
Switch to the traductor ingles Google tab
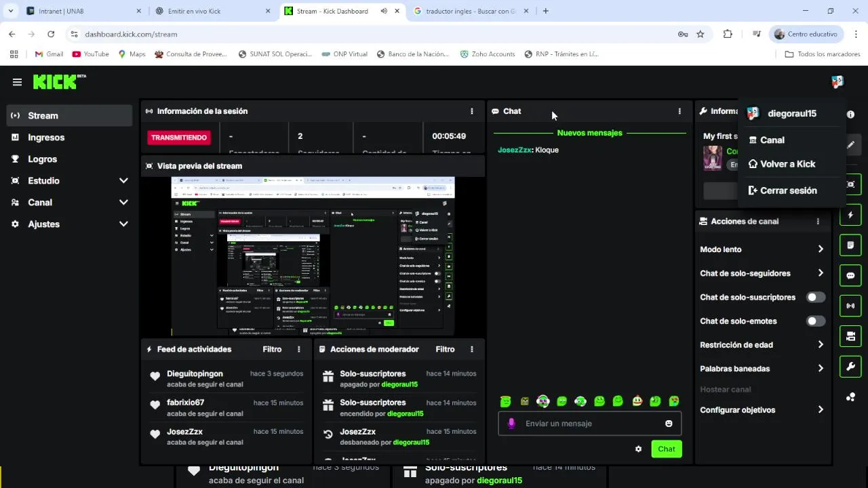point(471,11)
